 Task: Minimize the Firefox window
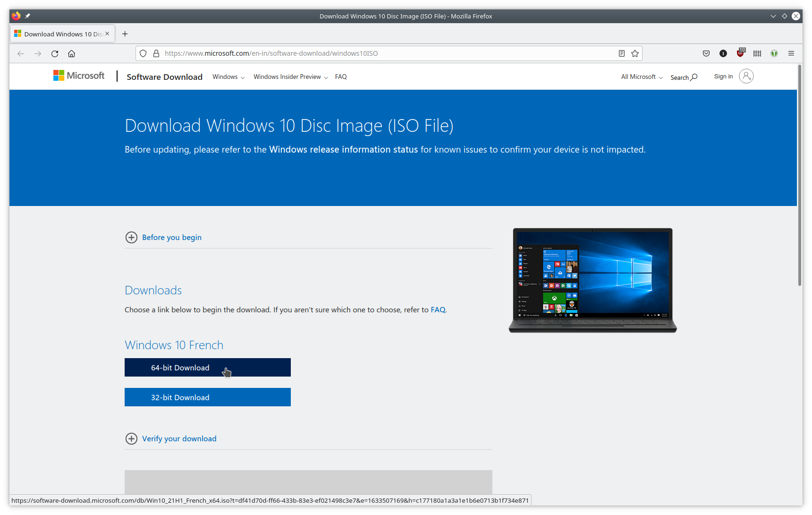[x=773, y=16]
